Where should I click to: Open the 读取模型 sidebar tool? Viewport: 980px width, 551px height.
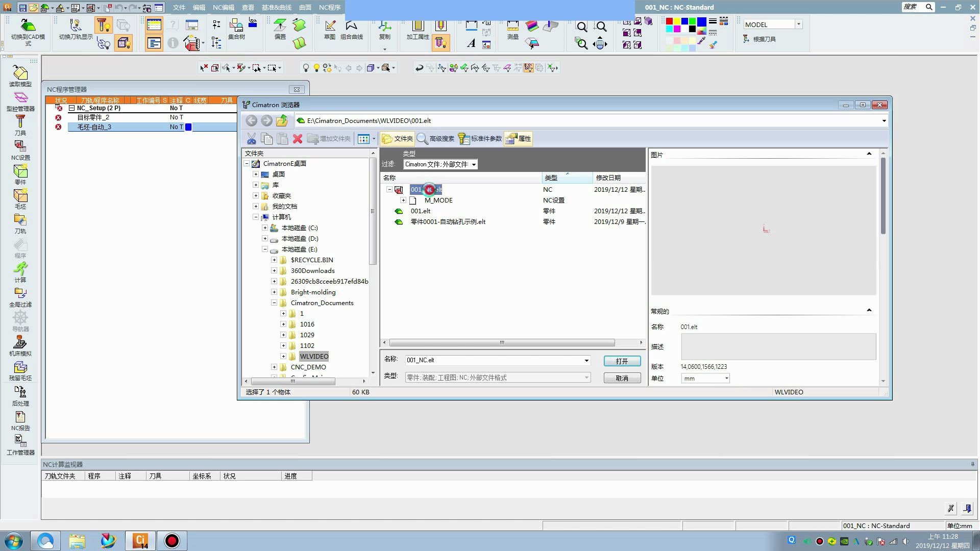(20, 74)
